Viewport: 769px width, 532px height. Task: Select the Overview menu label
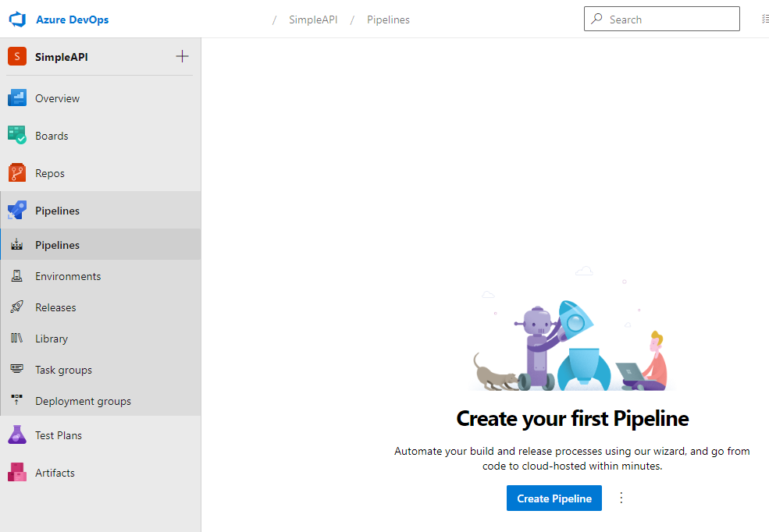pyautogui.click(x=57, y=98)
